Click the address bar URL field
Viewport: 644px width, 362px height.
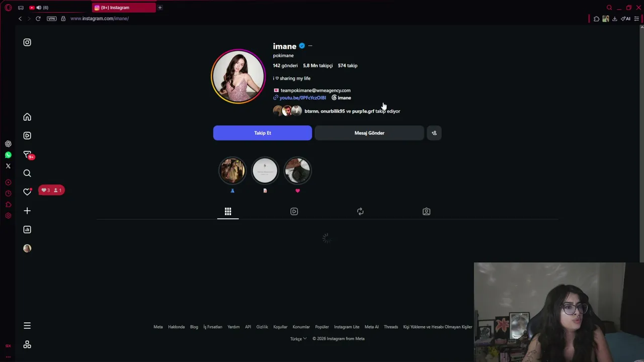[x=100, y=19]
